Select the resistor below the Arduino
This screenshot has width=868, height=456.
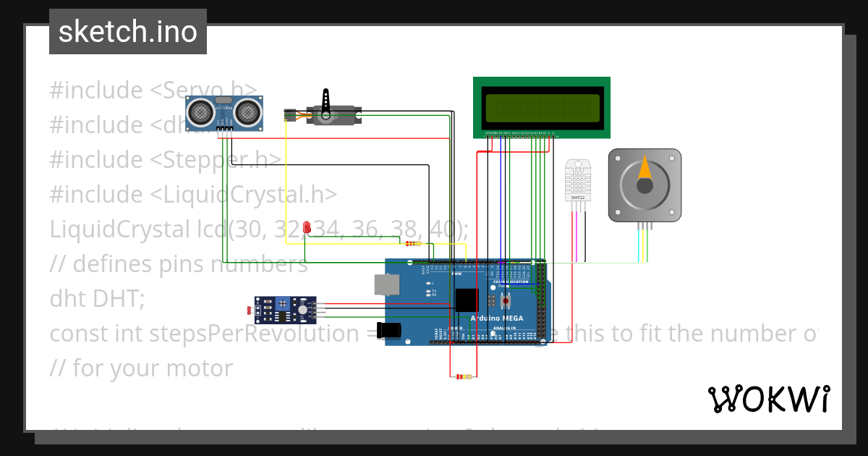464,376
